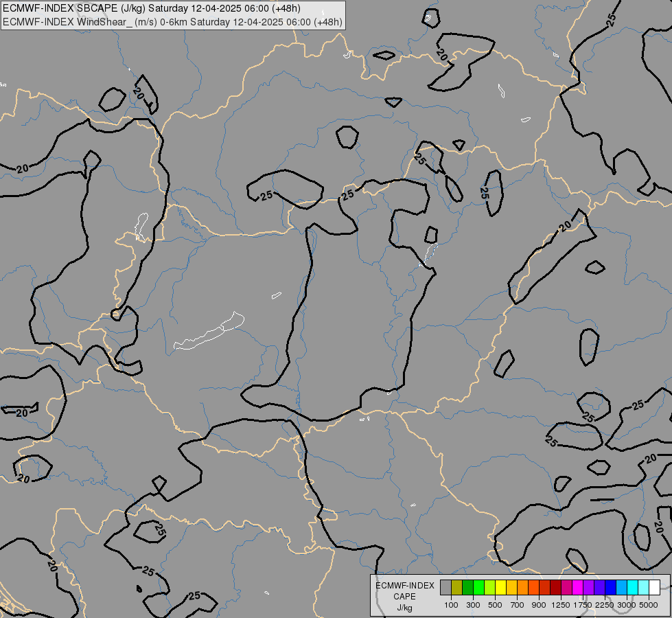The height and width of the screenshot is (618, 672).
Task: Click the 500 legend value label
Action: tap(495, 605)
